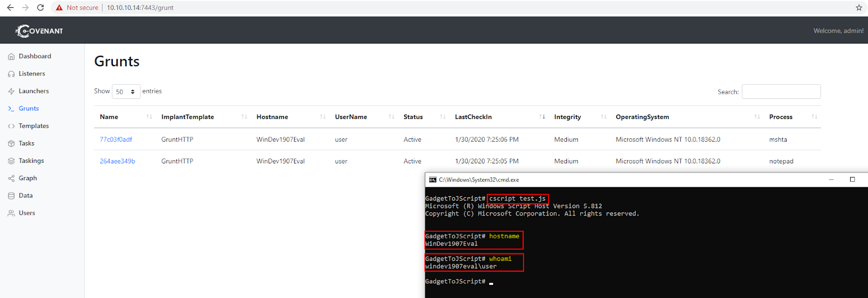Click the Search input field
This screenshot has height=298, width=868.
(781, 92)
